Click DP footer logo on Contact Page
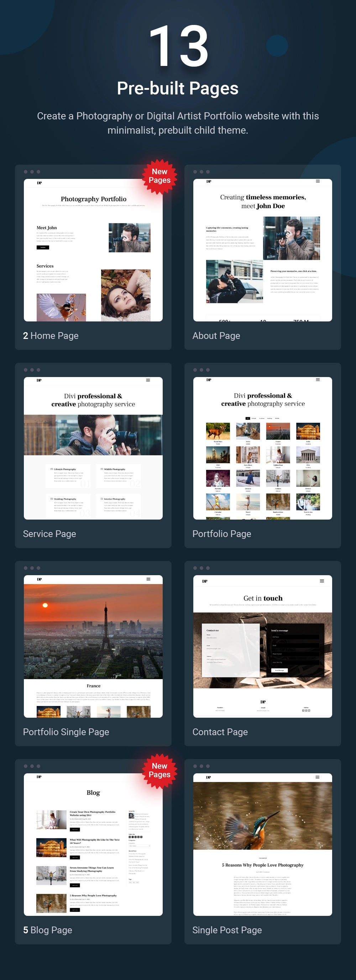 [263, 702]
